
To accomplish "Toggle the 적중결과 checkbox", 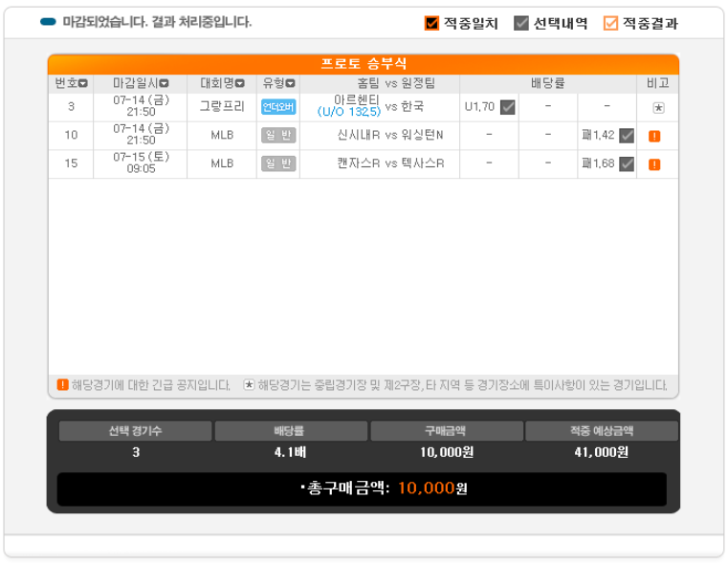I will tap(610, 23).
